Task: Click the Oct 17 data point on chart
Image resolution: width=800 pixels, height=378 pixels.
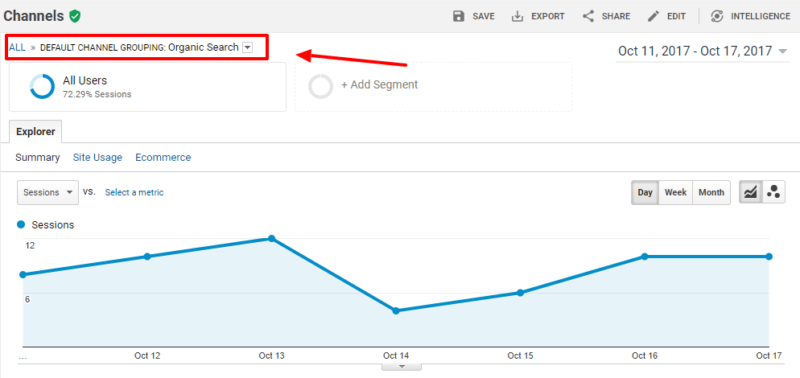Action: pyautogui.click(x=769, y=256)
